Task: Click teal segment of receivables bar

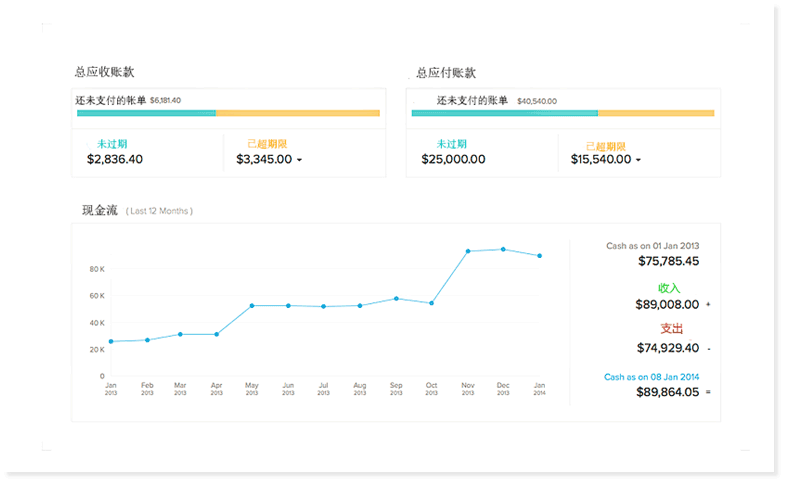Action: (146, 113)
